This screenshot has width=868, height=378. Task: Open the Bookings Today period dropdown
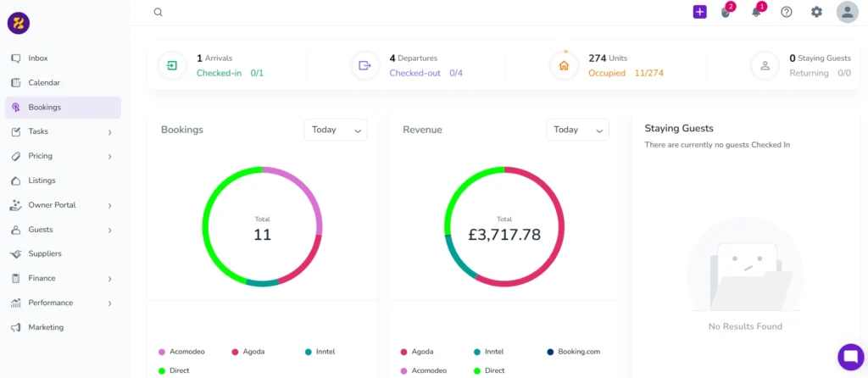coord(335,130)
